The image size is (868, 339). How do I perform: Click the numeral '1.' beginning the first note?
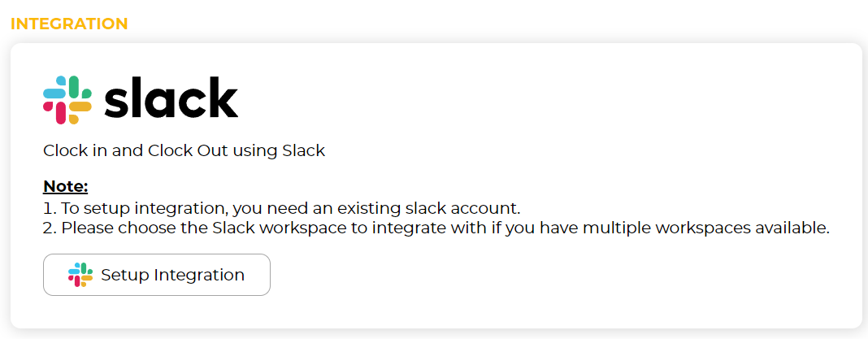coord(50,209)
